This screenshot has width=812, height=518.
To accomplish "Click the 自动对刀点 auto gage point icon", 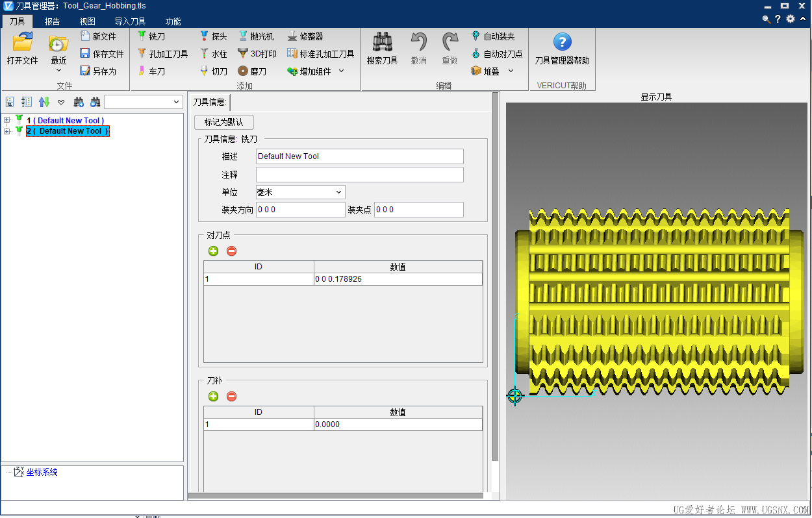I will [x=476, y=54].
